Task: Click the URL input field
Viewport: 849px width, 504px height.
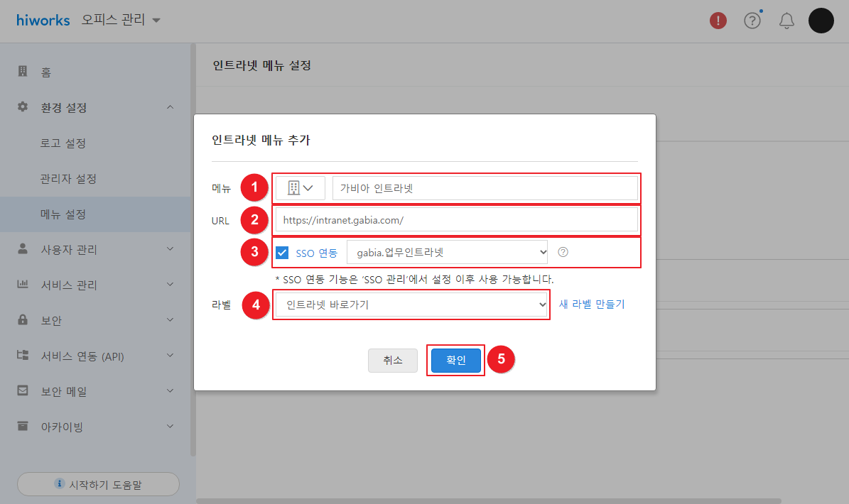Action: click(x=456, y=220)
